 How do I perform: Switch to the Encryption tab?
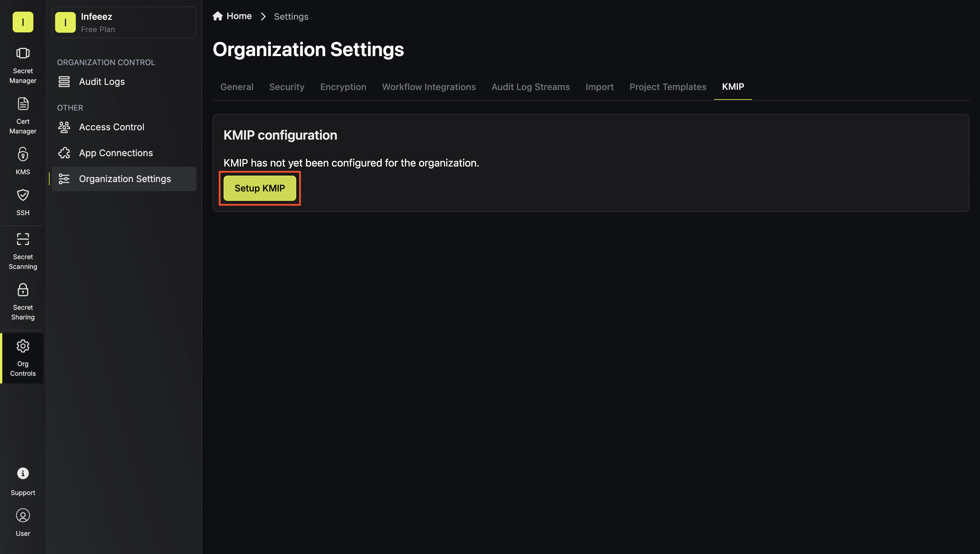pos(343,87)
